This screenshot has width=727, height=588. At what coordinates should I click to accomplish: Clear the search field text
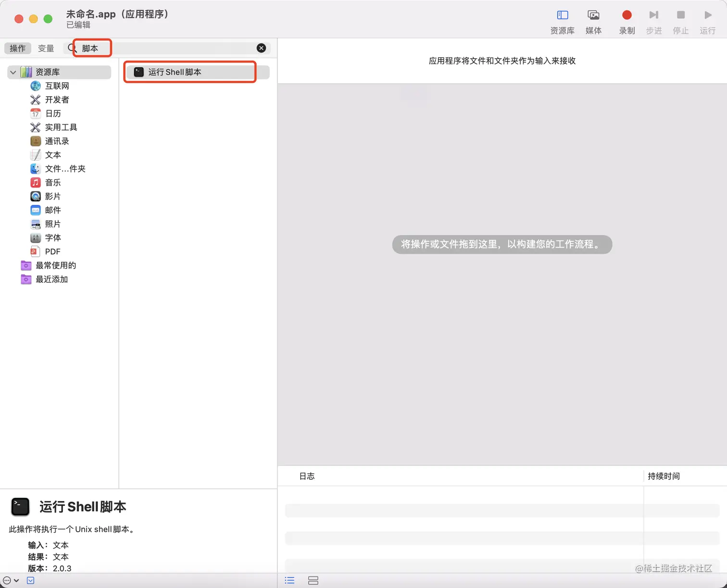pos(261,48)
